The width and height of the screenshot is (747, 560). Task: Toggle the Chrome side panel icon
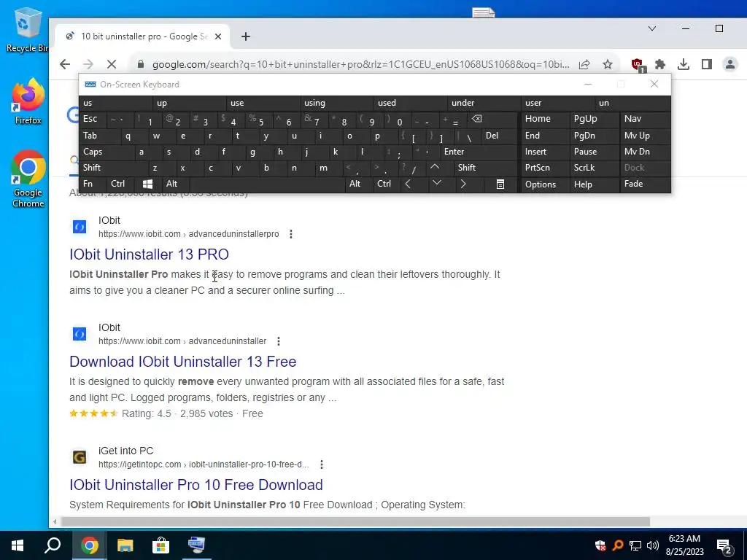tap(707, 64)
